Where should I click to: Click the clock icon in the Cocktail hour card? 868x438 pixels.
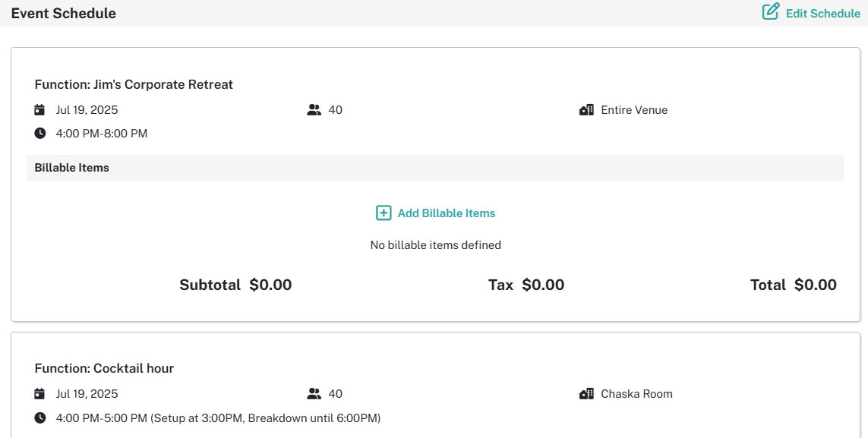click(x=39, y=418)
